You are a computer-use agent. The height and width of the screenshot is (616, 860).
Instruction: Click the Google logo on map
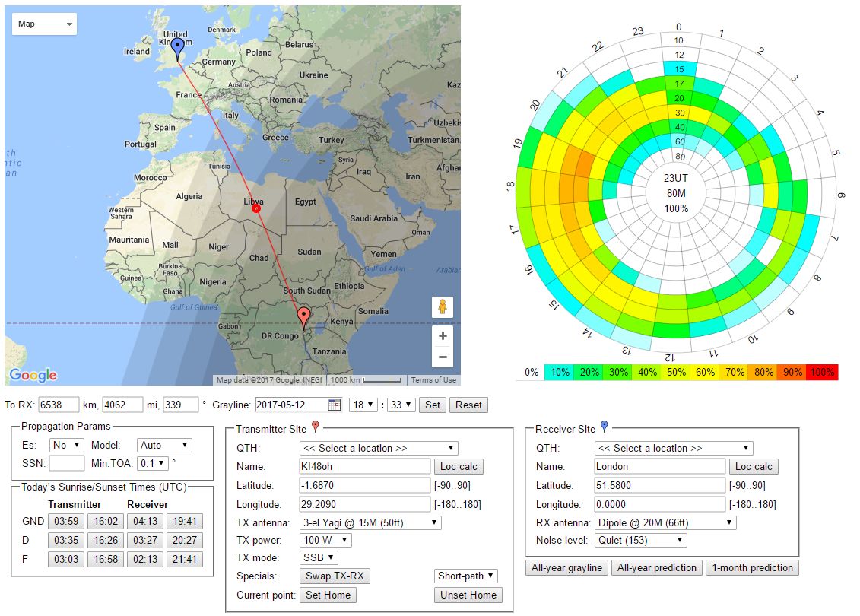(33, 375)
